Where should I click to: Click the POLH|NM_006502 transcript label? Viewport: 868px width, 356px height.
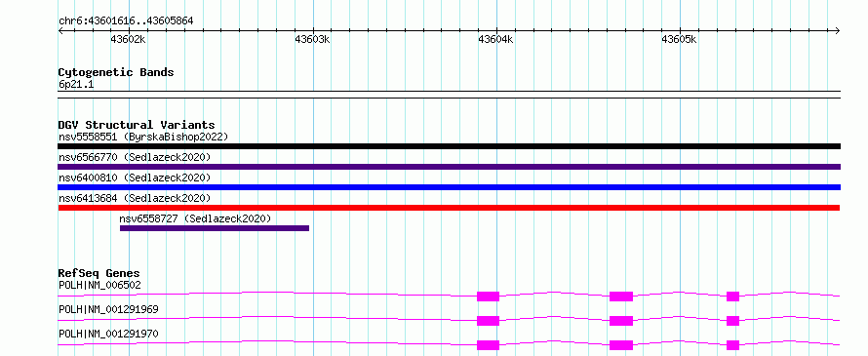pyautogui.click(x=99, y=286)
